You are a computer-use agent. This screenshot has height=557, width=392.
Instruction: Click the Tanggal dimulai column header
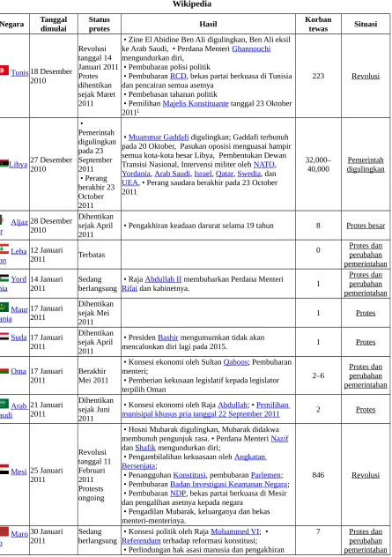[54, 24]
